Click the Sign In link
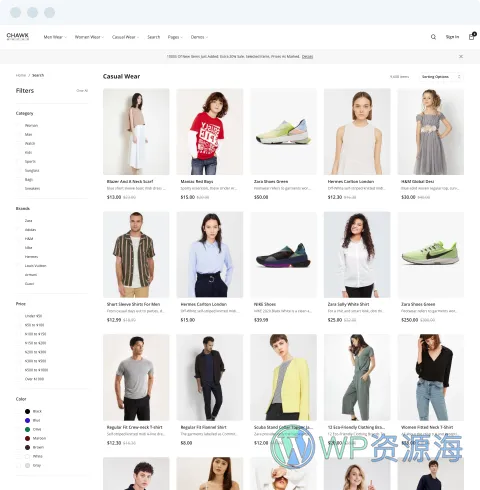 pyautogui.click(x=452, y=37)
